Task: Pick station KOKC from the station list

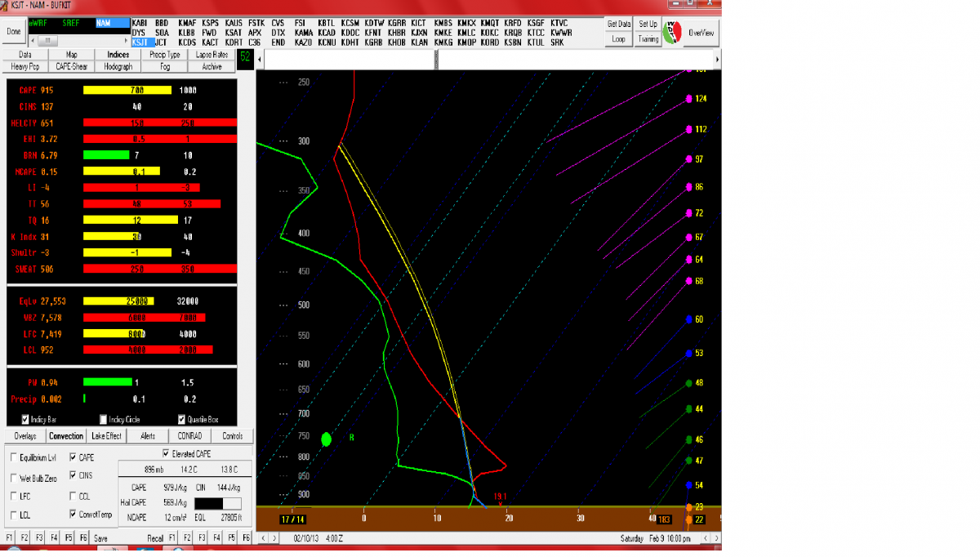Action: tap(490, 33)
